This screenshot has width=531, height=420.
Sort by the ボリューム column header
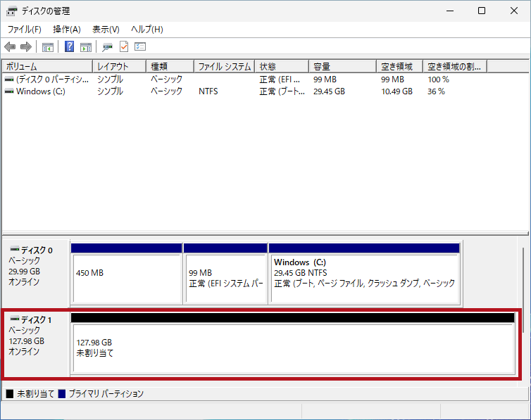coord(46,66)
